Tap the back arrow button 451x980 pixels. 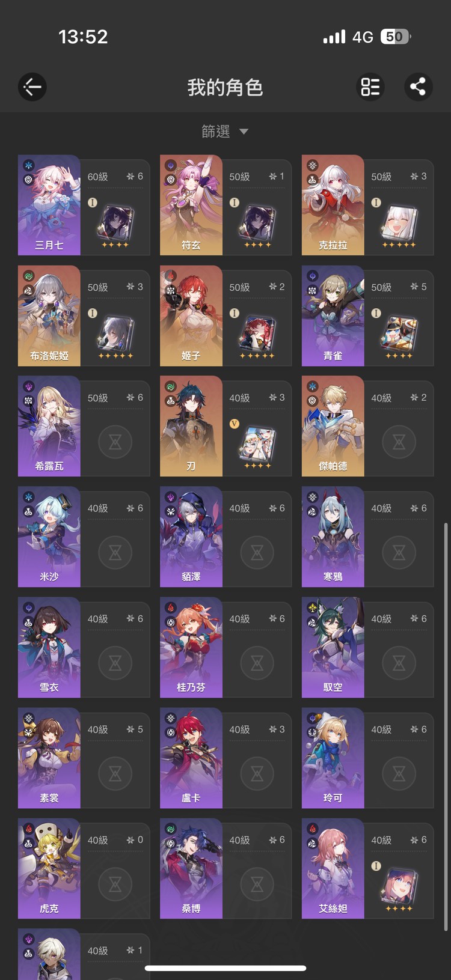point(32,87)
